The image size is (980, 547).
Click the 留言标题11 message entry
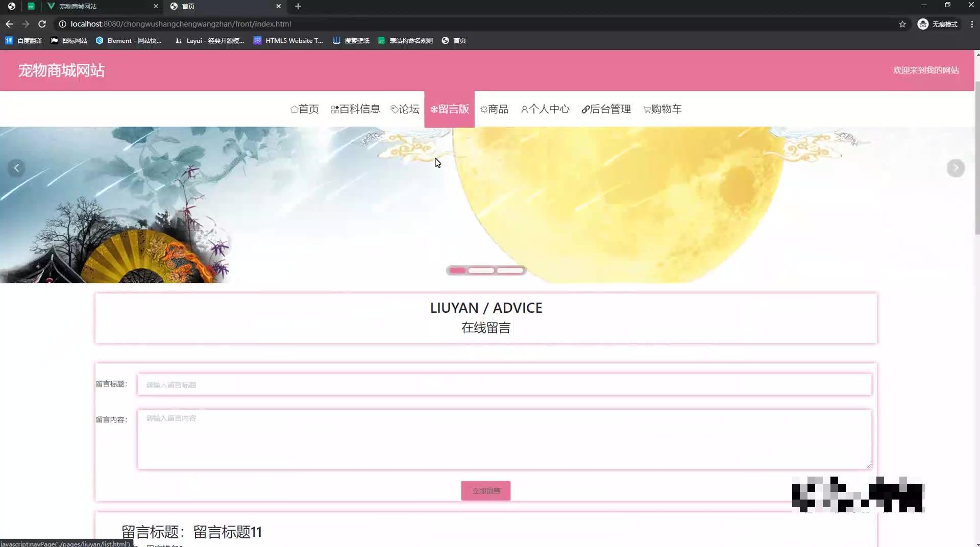tap(191, 532)
